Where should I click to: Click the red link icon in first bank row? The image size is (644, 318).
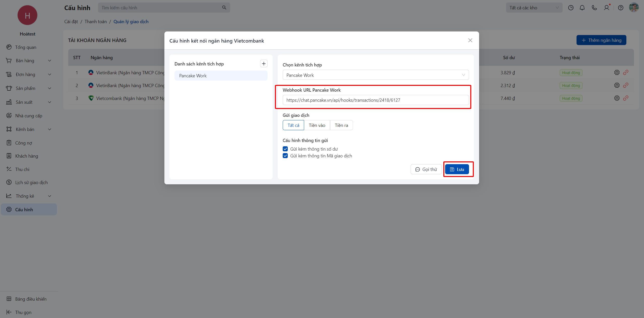(x=626, y=73)
